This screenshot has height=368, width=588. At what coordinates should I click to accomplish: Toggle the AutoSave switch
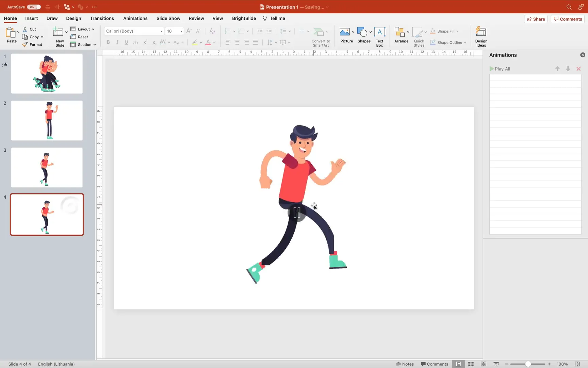[x=34, y=7]
